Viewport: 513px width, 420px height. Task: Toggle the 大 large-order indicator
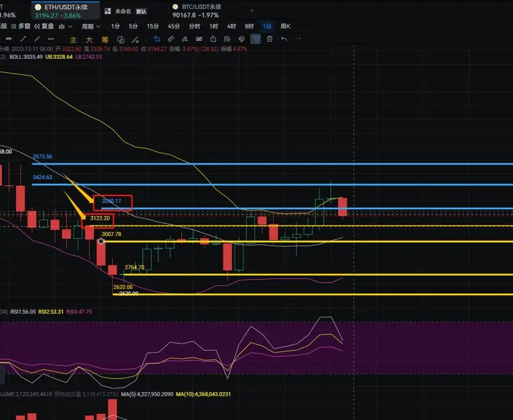tap(89, 40)
